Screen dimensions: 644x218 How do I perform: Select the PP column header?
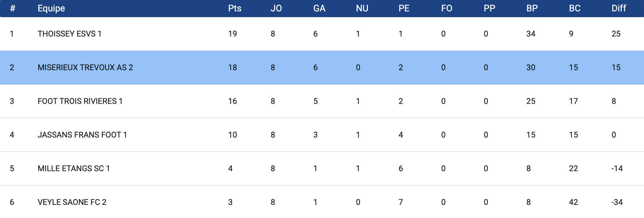pyautogui.click(x=489, y=8)
